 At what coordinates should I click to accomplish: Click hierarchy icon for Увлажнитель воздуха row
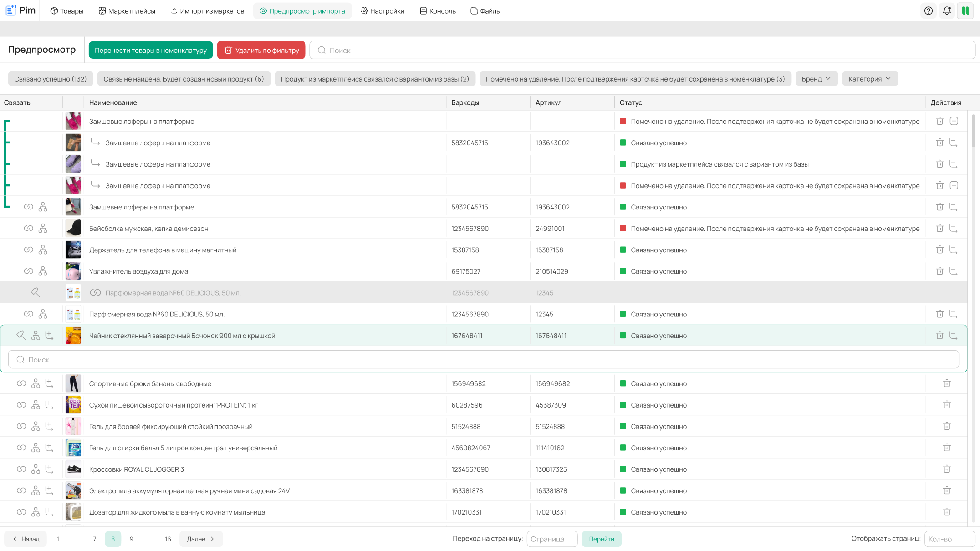[43, 271]
